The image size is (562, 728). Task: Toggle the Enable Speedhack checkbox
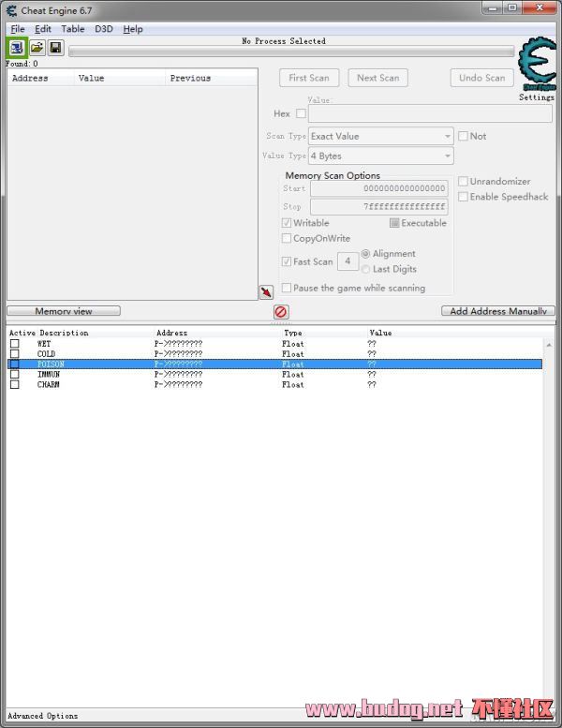click(x=464, y=197)
